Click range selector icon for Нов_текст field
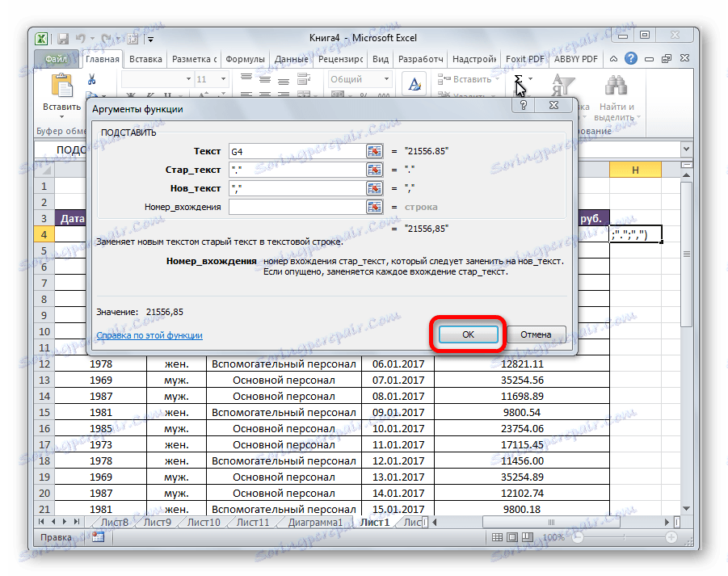Viewport: 728px width, 576px height. pyautogui.click(x=374, y=188)
